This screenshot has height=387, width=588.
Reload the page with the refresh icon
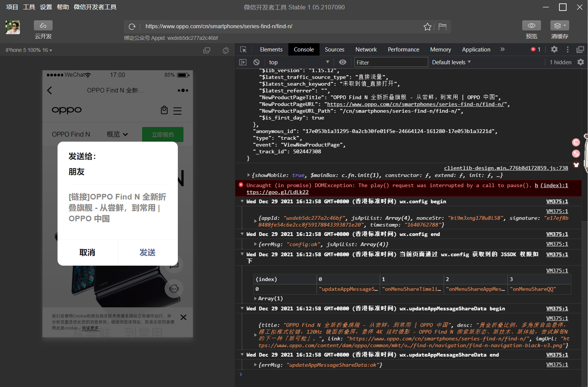point(132,27)
